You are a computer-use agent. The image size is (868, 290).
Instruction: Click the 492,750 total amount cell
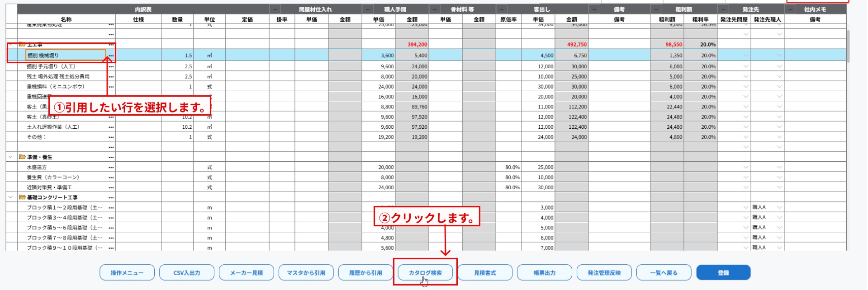pyautogui.click(x=572, y=45)
